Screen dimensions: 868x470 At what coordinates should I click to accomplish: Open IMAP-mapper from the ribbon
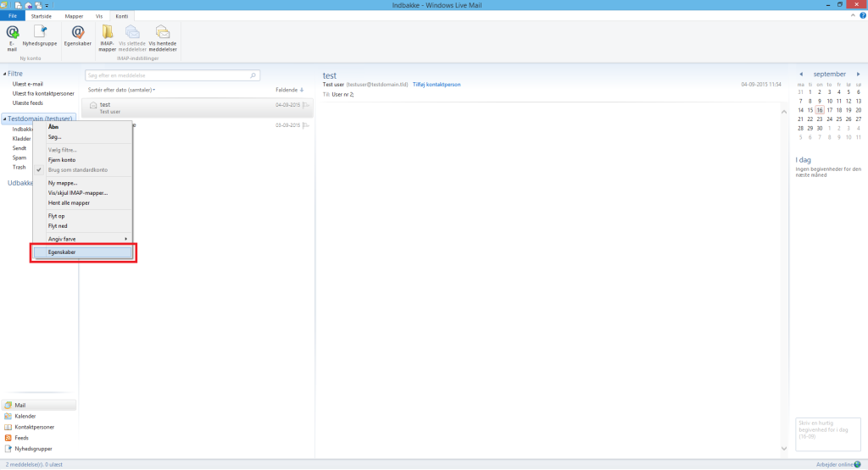coord(108,38)
